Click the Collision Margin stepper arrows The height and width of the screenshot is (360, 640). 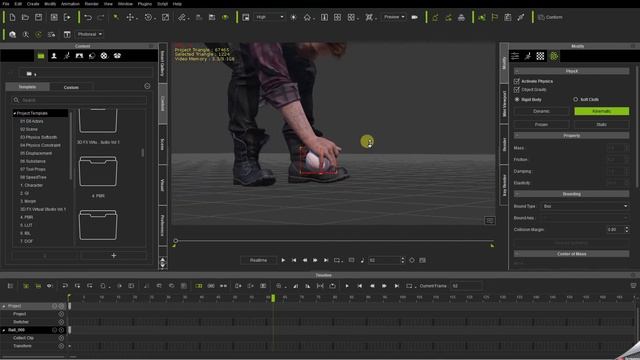627,230
